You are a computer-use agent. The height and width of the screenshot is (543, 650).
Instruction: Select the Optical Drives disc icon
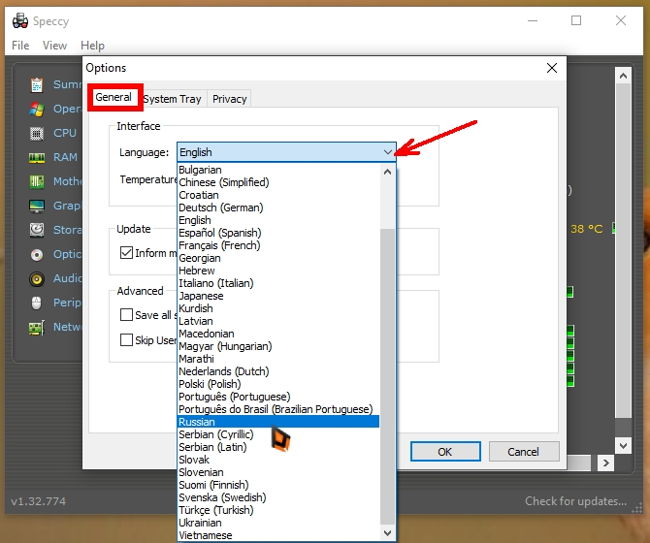(x=36, y=255)
